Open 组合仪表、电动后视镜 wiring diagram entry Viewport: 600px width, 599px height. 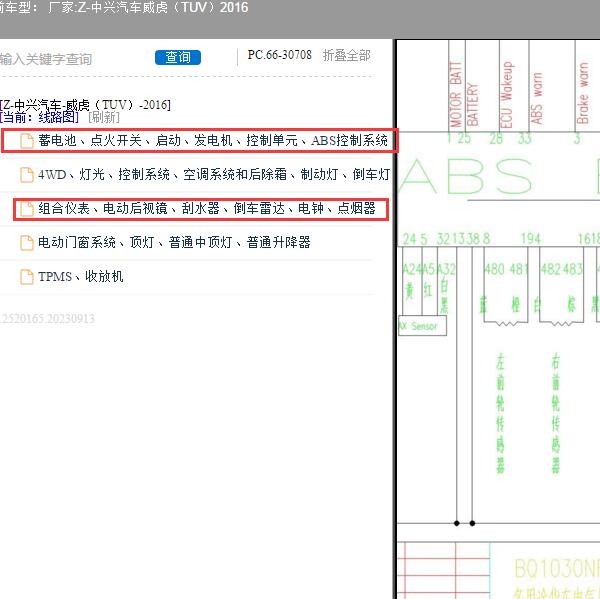[207, 209]
